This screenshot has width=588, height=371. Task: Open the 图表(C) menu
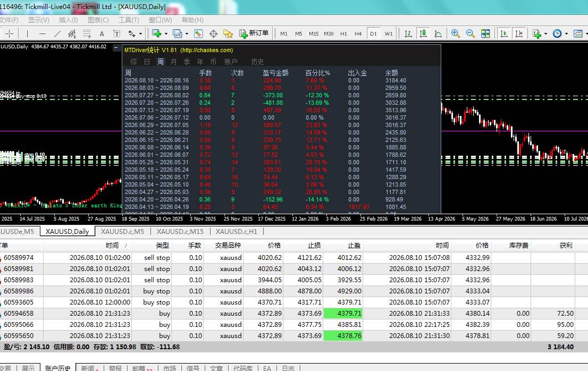(98, 20)
